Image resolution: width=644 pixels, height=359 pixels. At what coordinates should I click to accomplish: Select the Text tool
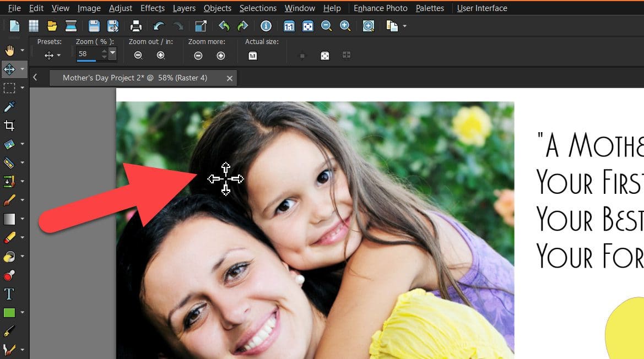click(9, 293)
